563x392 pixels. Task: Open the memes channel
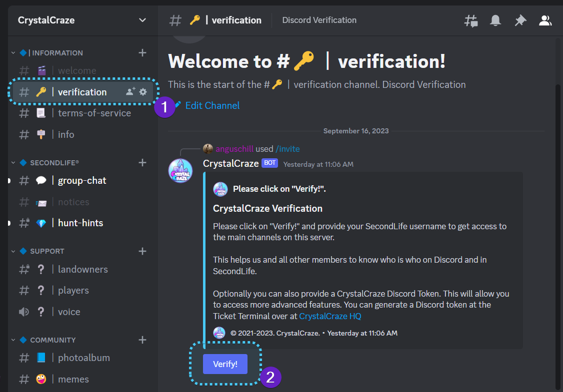[82, 379]
